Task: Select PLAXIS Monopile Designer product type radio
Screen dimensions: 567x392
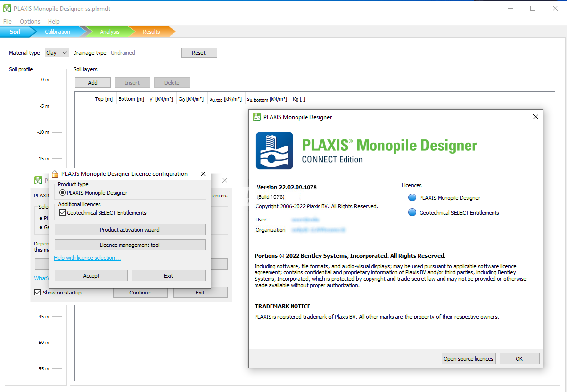Action: pyautogui.click(x=62, y=193)
